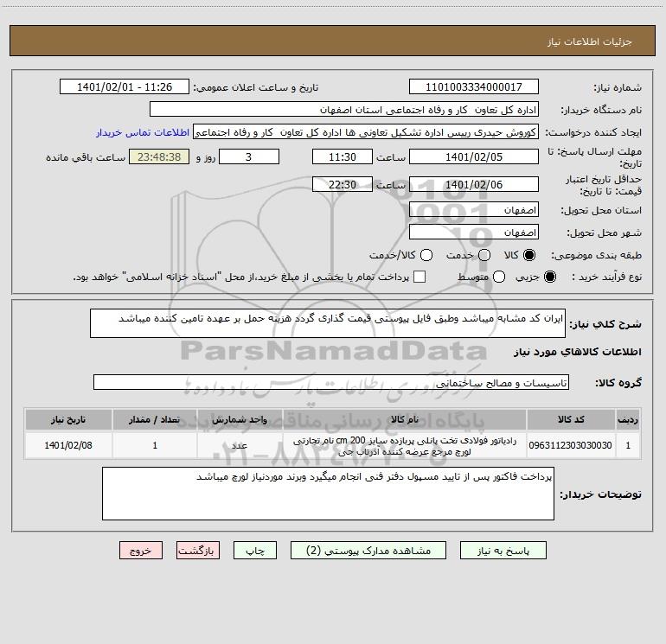Click the شماره نیاز field 1101003334000017
The image size is (666, 644).
tap(474, 87)
